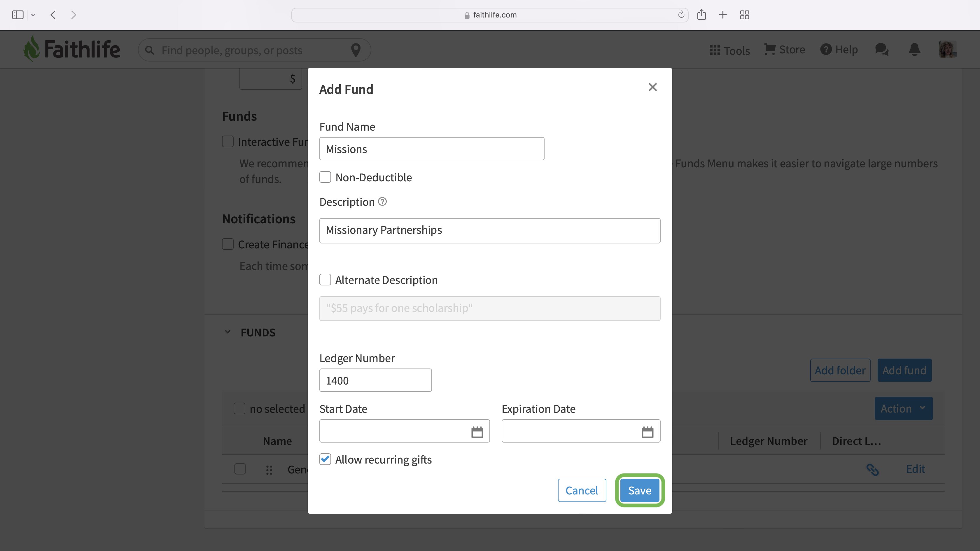Screen dimensions: 980x551
Task: Open a new tab with plus icon
Action: (x=723, y=15)
